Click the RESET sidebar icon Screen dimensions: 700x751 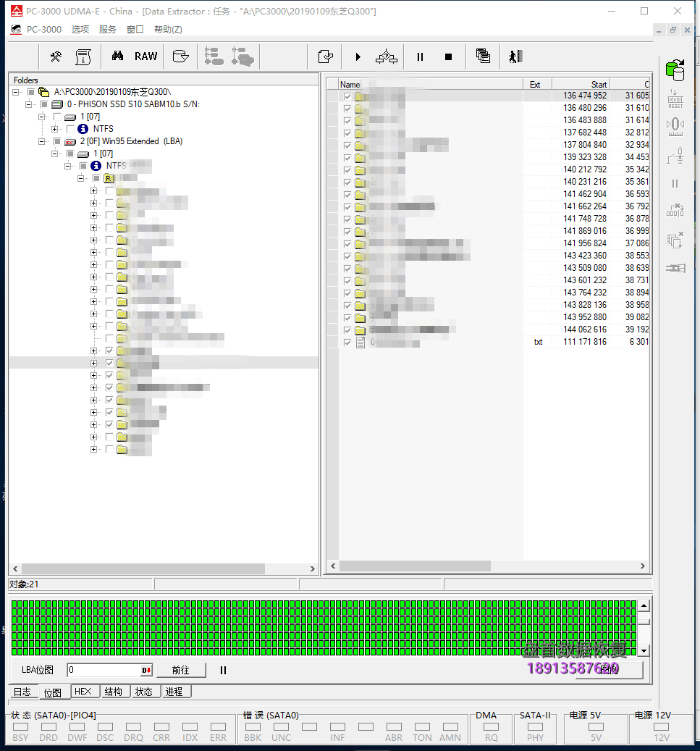tap(675, 99)
